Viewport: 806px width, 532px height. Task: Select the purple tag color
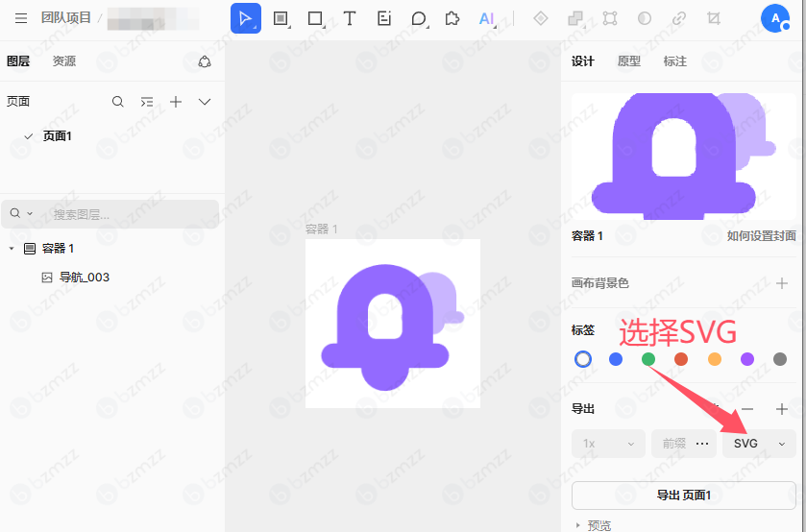(x=747, y=359)
